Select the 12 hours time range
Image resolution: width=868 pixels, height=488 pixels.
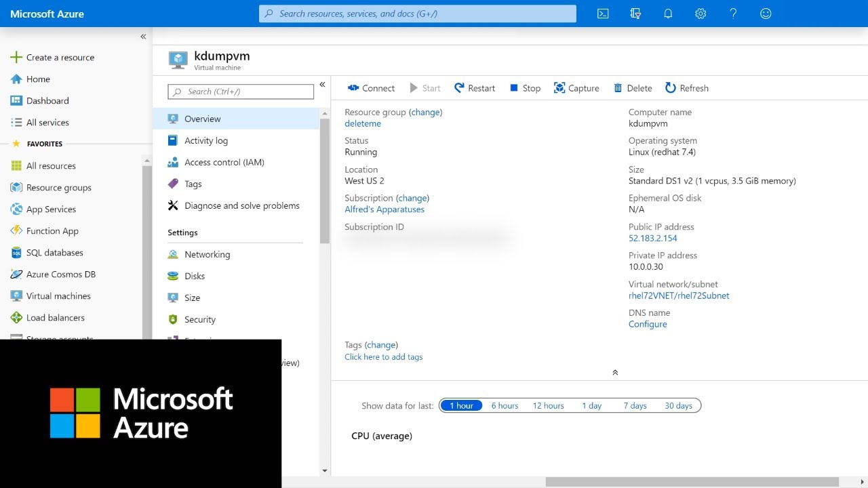click(548, 405)
